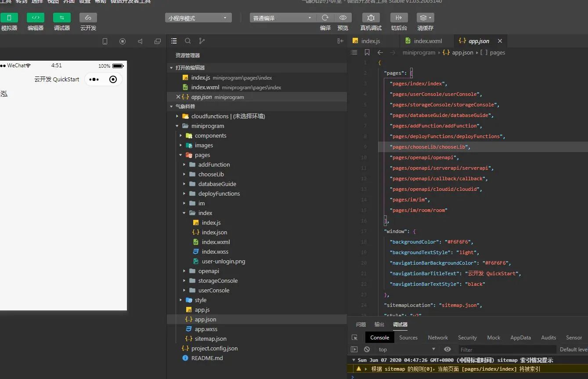Open sitemap.json file in tree
Viewport: 588px width, 379px height.
(x=211, y=339)
